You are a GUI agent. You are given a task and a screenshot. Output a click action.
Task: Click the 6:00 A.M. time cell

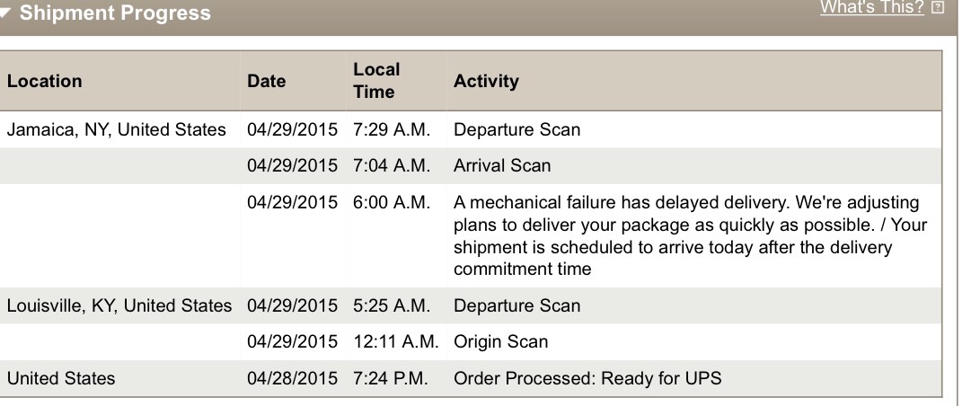click(x=392, y=203)
